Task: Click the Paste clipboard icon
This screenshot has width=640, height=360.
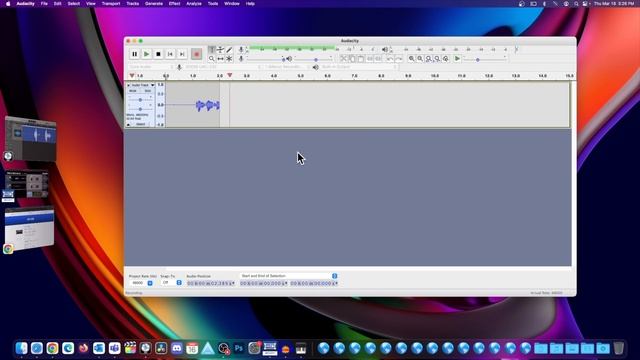Action: click(360, 59)
